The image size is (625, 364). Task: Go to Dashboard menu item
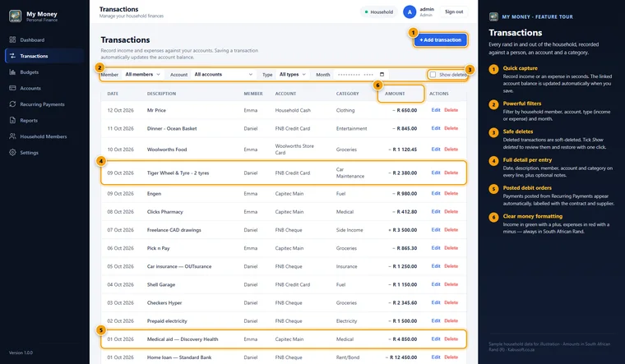pos(44,39)
